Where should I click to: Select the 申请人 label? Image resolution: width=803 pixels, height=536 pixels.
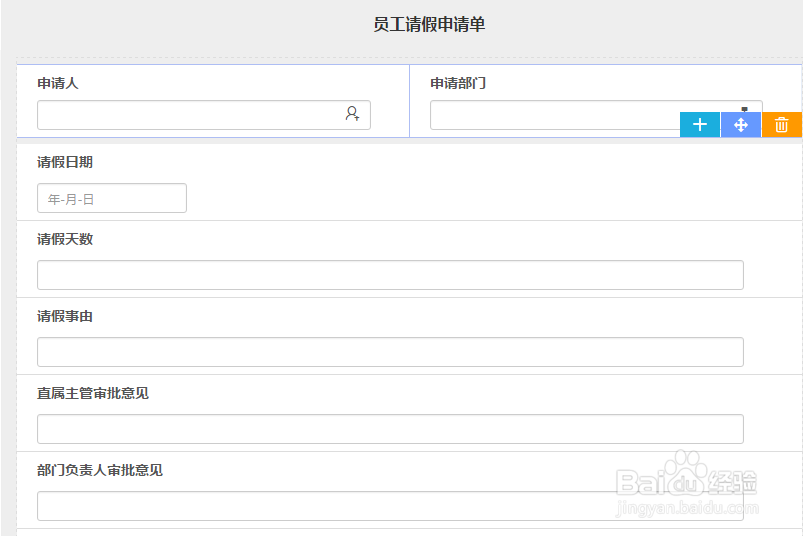point(58,83)
